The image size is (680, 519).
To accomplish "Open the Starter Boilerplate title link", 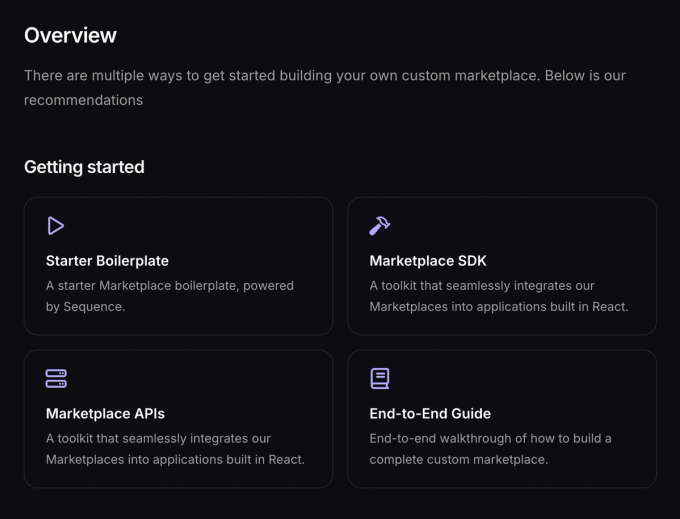I will coord(107,261).
